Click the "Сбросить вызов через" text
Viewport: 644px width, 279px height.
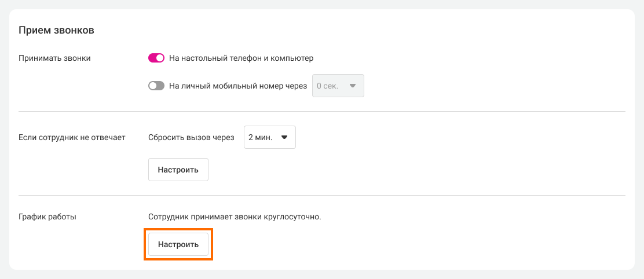coord(191,137)
